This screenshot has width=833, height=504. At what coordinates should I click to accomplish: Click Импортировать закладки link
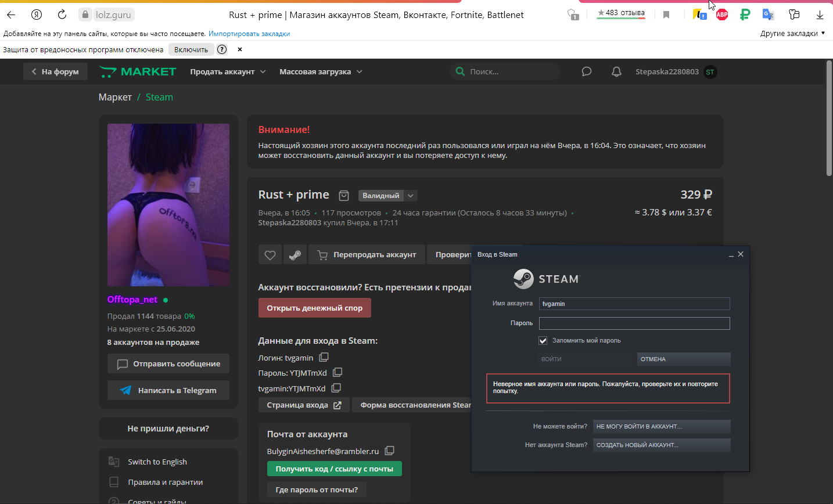249,34
